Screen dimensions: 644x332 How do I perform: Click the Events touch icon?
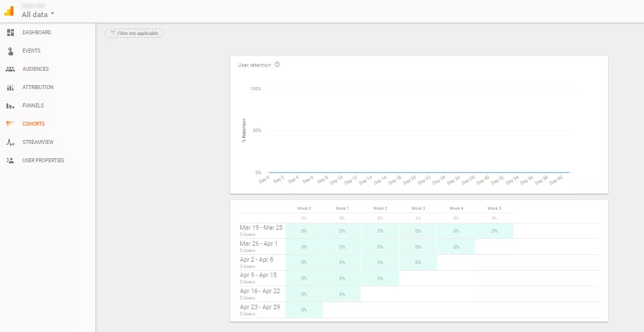click(x=11, y=51)
